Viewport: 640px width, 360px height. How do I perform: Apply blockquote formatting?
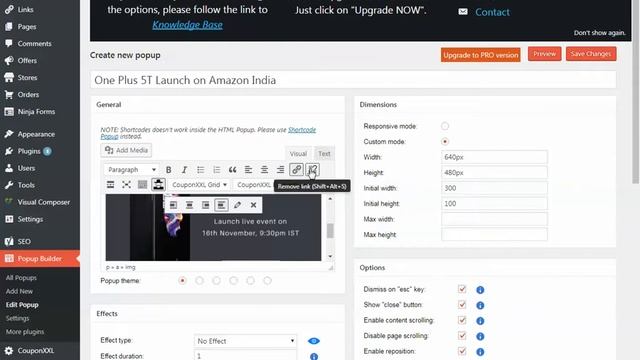point(232,170)
